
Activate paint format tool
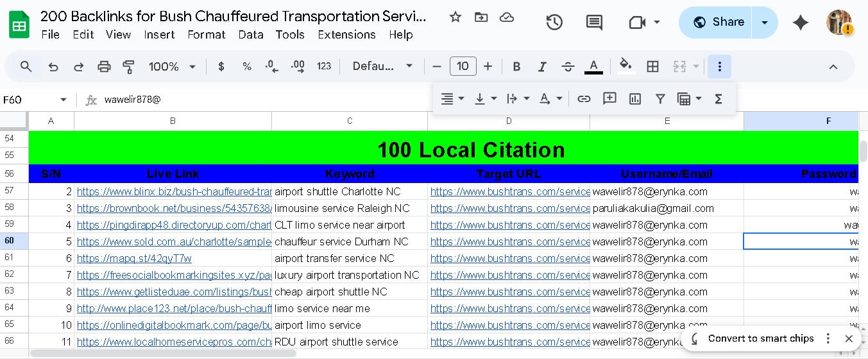[x=129, y=66]
